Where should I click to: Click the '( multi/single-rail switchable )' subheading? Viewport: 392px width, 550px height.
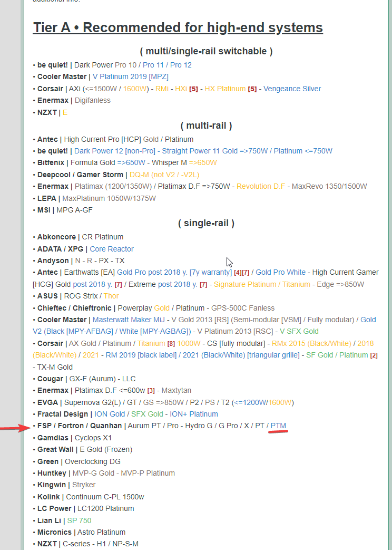click(206, 51)
